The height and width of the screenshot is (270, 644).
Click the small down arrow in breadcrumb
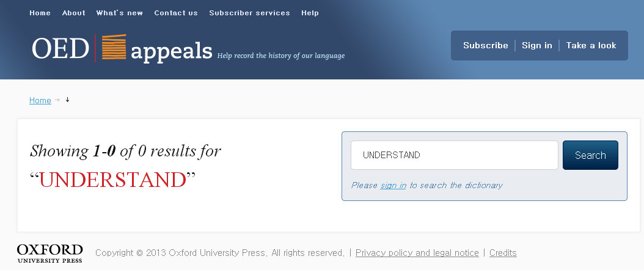point(67,100)
